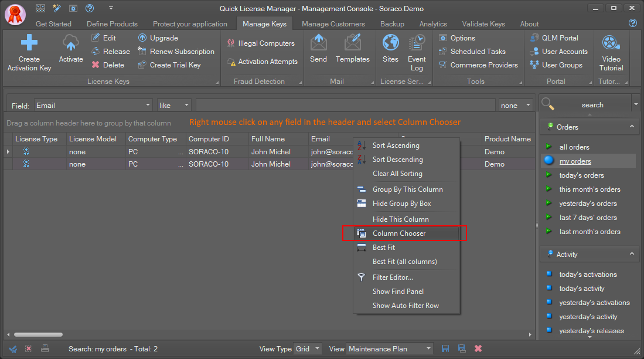Open the search button dropdown arrow
Image resolution: width=644 pixels, height=359 pixels.
coord(636,104)
